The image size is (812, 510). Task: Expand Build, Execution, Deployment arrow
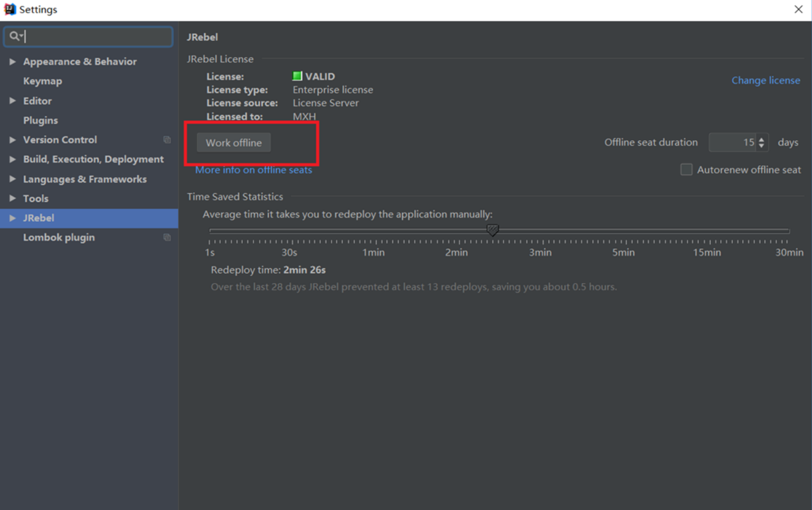[12, 159]
